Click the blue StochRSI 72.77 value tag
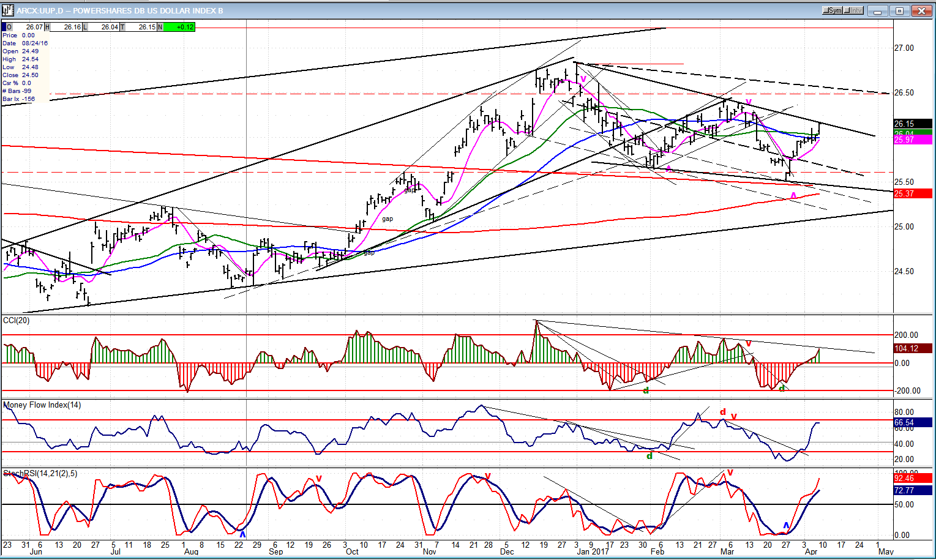The width and height of the screenshot is (936, 560). pyautogui.click(x=912, y=490)
